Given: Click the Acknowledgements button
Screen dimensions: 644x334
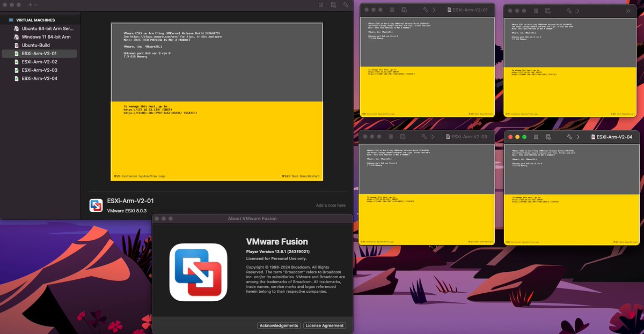Looking at the screenshot, I should tap(279, 325).
